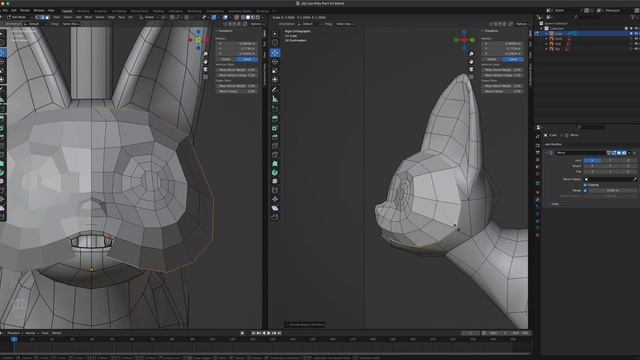Click the zoom magnifier icon in right viewport
This screenshot has height=360, width=640.
point(471,54)
